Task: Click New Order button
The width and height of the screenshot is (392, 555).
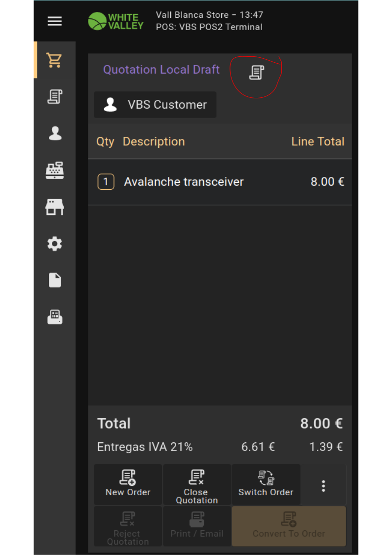Action: pyautogui.click(x=128, y=484)
